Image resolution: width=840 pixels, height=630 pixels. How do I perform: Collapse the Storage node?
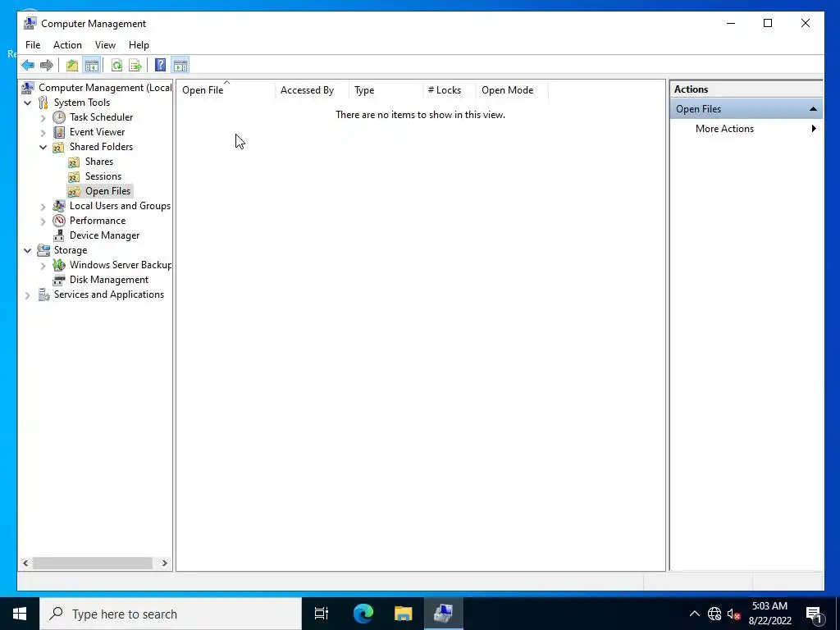click(x=28, y=250)
